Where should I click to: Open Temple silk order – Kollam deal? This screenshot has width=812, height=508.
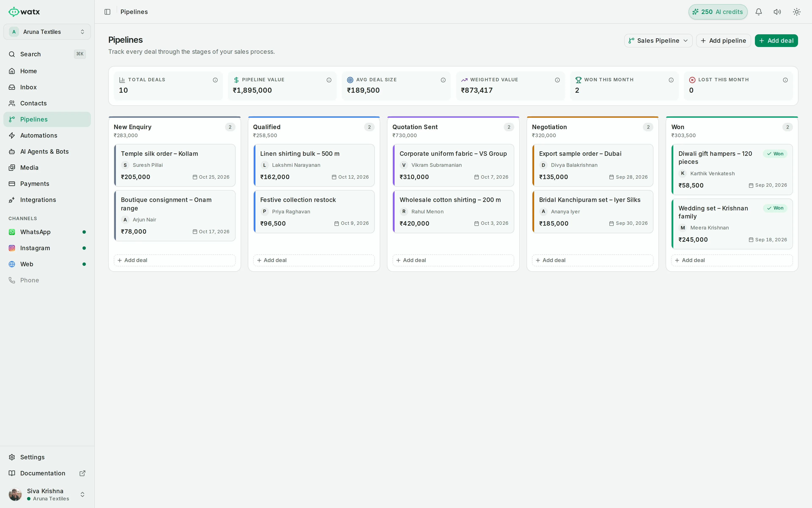(174, 165)
